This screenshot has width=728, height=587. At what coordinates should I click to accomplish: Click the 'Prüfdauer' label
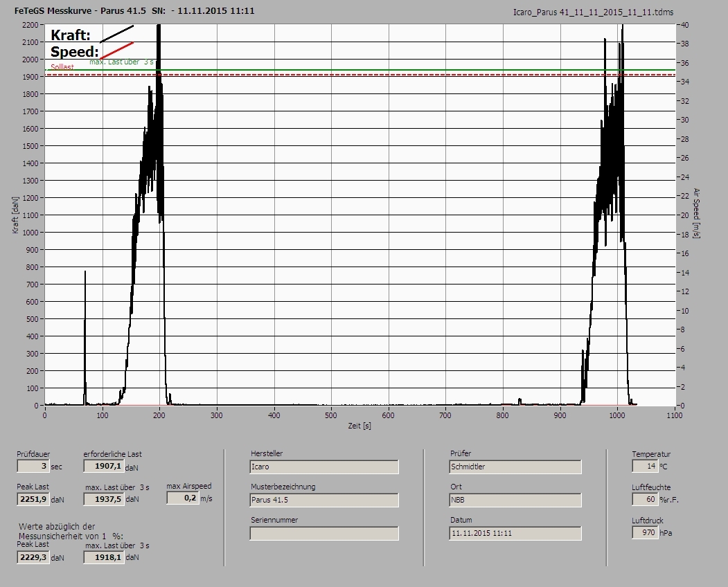[33, 454]
